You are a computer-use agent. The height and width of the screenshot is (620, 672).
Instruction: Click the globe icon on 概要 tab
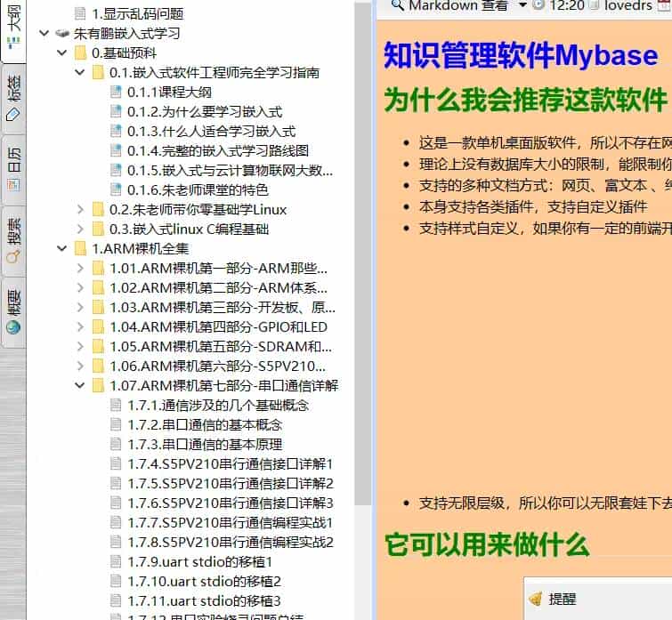point(13,327)
